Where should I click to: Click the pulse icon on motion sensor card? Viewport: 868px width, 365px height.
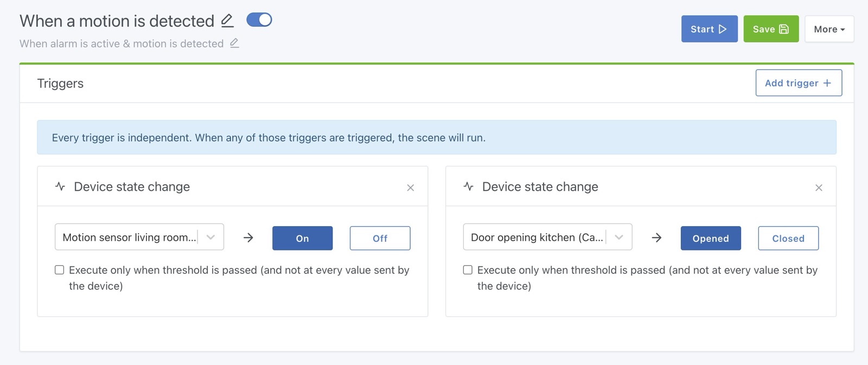[60, 187]
